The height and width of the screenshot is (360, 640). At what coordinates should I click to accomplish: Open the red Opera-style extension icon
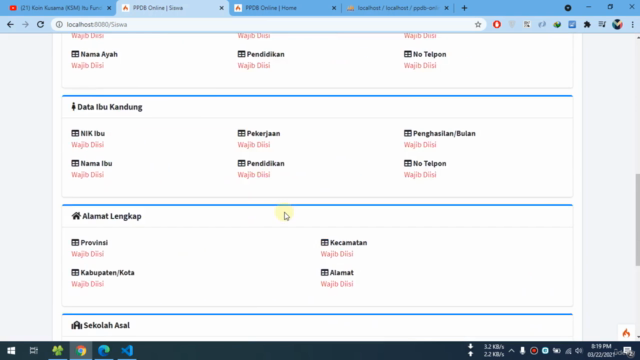coord(497,24)
